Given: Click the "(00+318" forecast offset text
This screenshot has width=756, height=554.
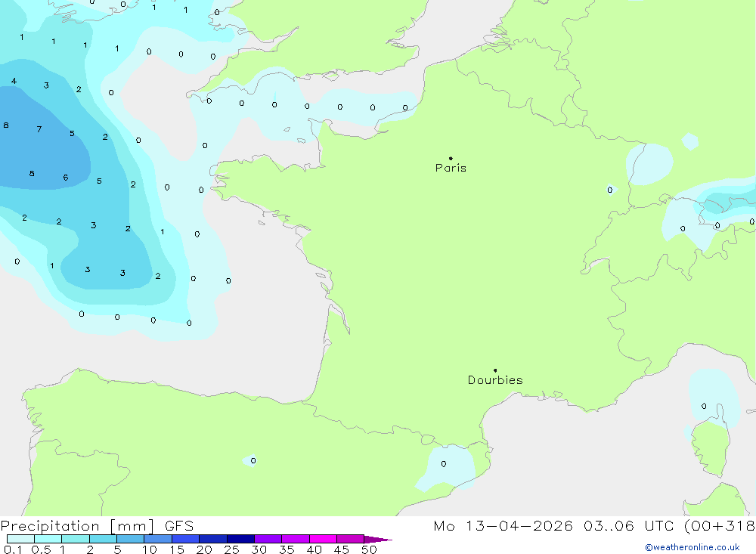Looking at the screenshot, I should click(x=720, y=526).
